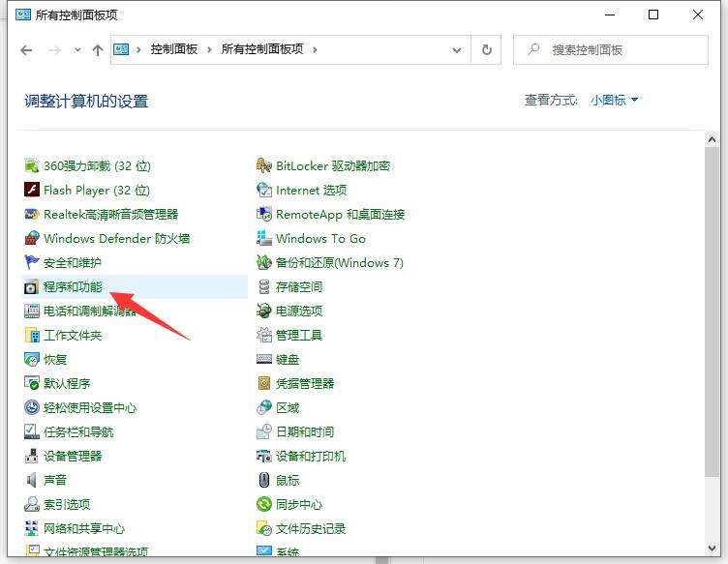Screen dimensions: 728x564
Task: Open the Windows To Go icon
Action: 263,238
